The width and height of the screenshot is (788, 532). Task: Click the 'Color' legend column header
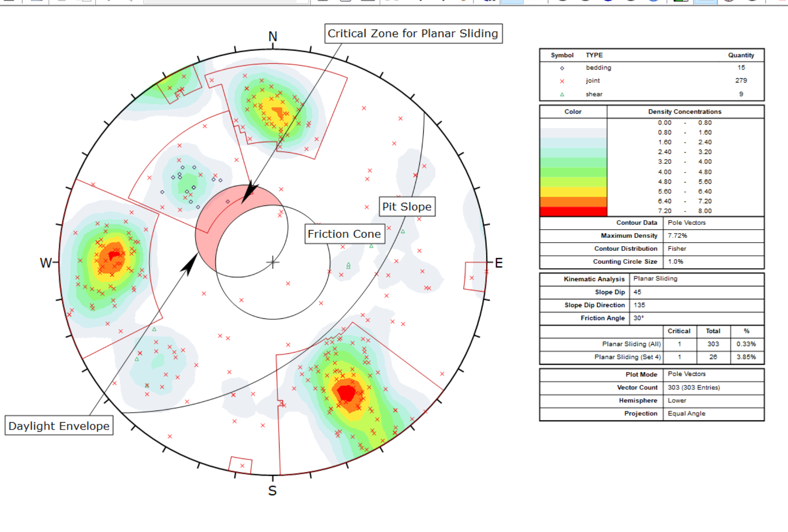pyautogui.click(x=573, y=112)
